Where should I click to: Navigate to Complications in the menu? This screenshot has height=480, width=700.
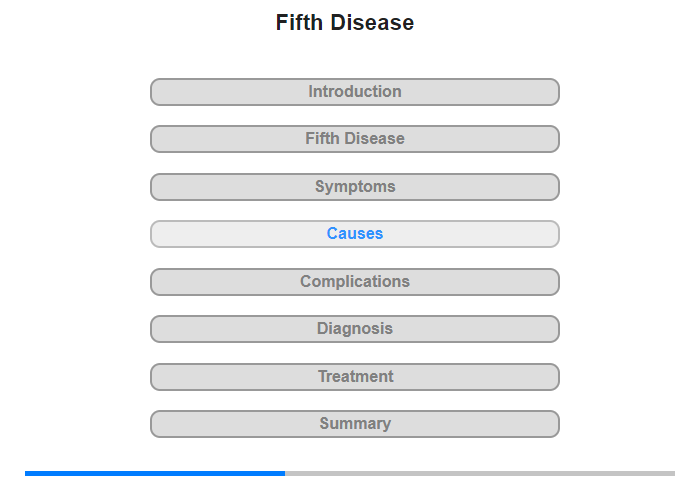click(355, 282)
